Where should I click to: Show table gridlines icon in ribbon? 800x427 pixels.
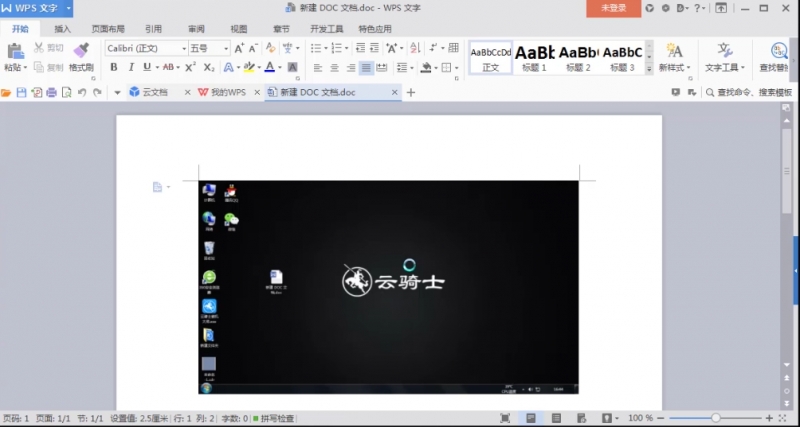click(454, 48)
